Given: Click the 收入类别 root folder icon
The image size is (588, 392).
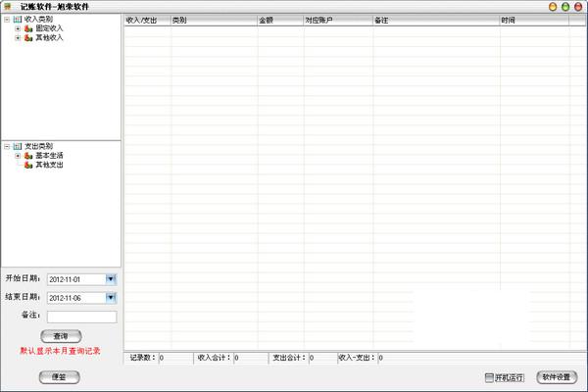Looking at the screenshot, I should [x=18, y=19].
